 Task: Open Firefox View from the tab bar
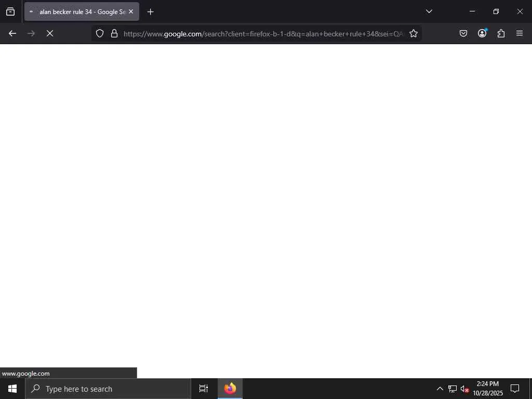(10, 11)
